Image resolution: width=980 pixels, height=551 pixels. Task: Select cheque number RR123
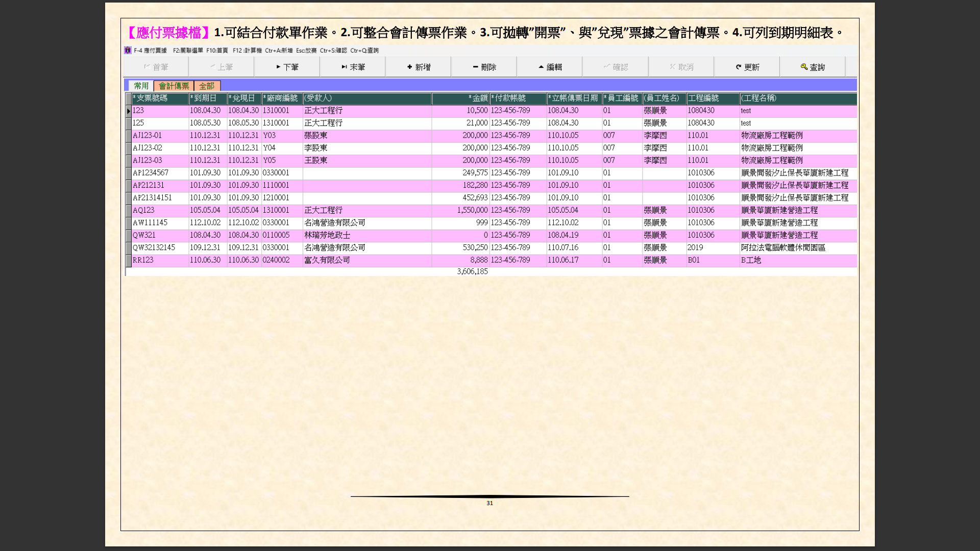pyautogui.click(x=160, y=260)
